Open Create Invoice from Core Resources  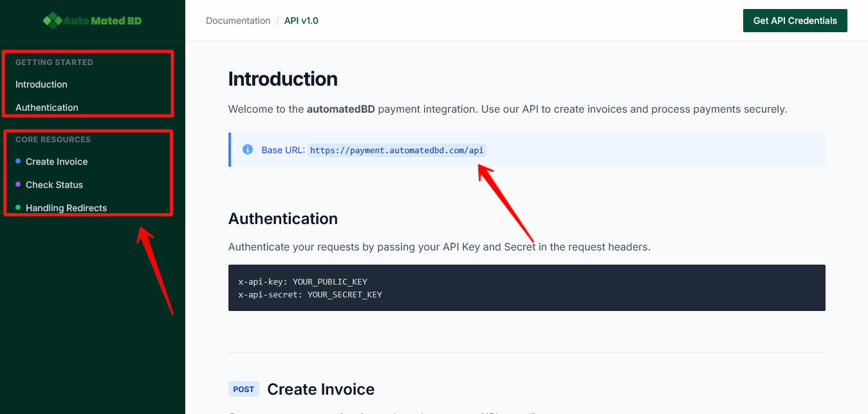(x=57, y=162)
